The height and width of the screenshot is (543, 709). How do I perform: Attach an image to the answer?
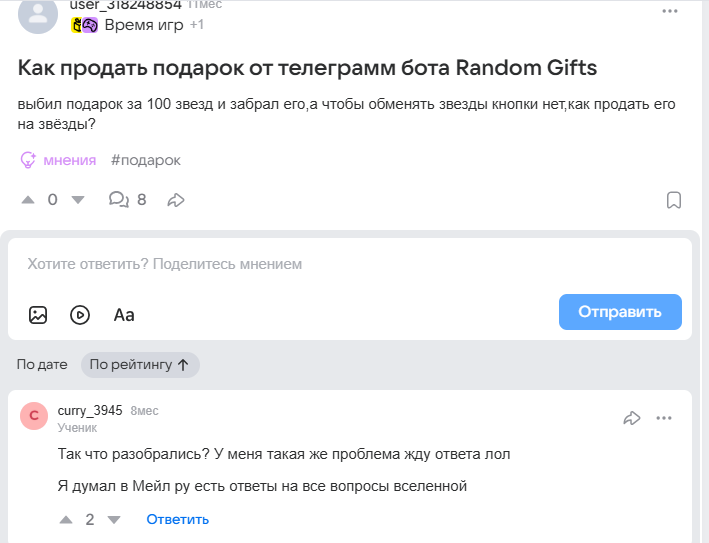tap(38, 314)
